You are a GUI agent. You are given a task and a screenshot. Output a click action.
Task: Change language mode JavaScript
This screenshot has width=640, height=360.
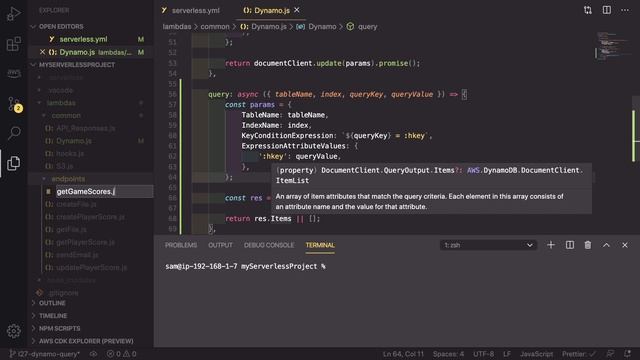point(536,354)
